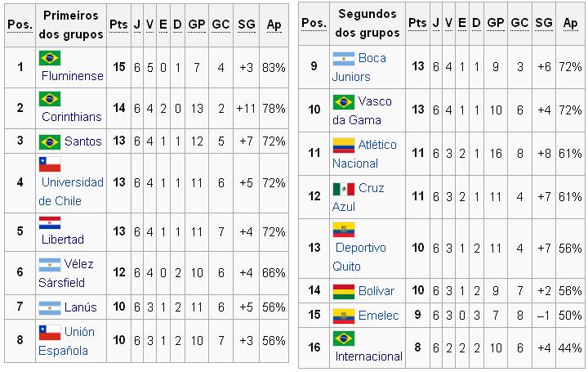
Task: Click the Colombia flag beside Atlético Nacional
Action: pos(343,146)
